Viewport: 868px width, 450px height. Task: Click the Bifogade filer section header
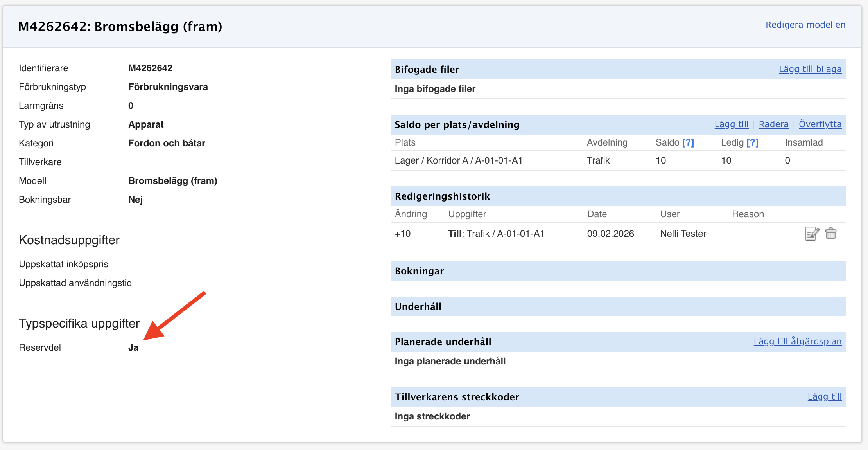point(427,69)
